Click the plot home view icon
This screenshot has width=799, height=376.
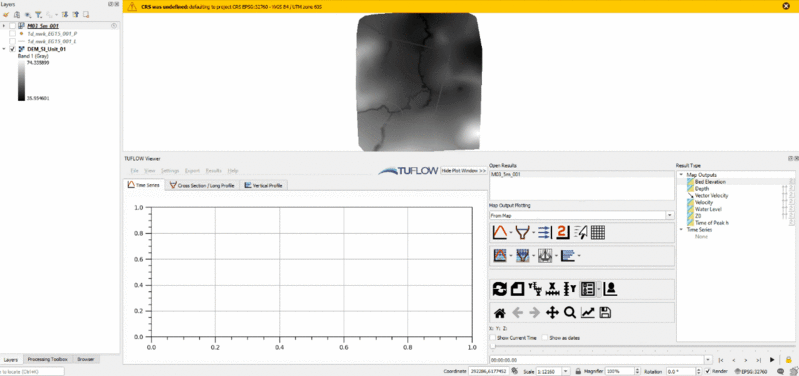499,312
